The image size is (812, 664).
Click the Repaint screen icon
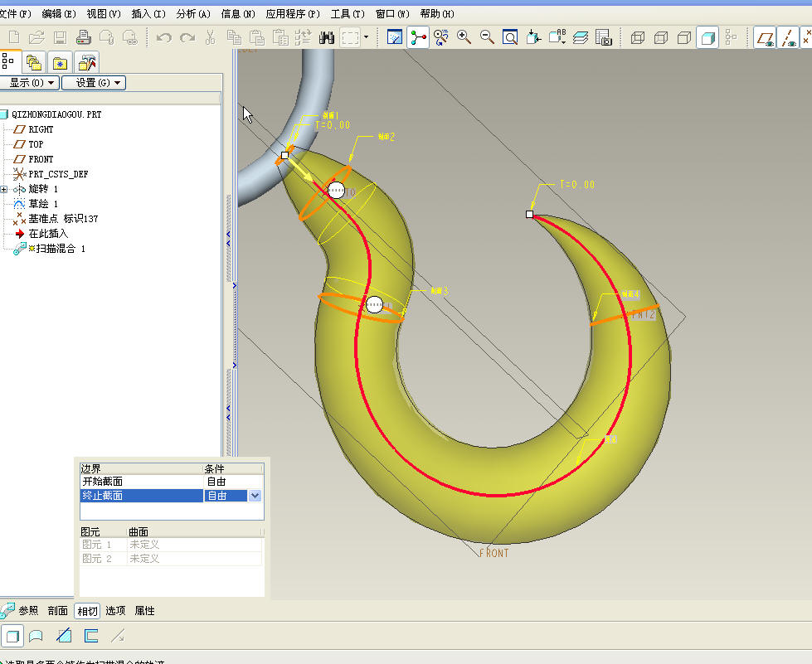coord(395,37)
